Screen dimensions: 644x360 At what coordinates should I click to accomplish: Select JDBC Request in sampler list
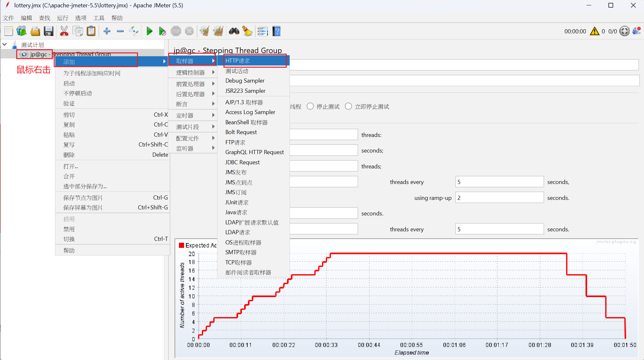tap(242, 162)
